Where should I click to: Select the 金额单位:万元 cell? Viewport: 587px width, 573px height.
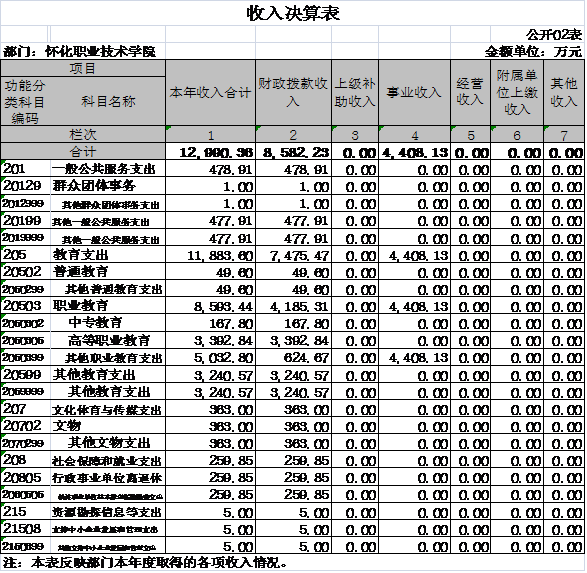[533, 51]
